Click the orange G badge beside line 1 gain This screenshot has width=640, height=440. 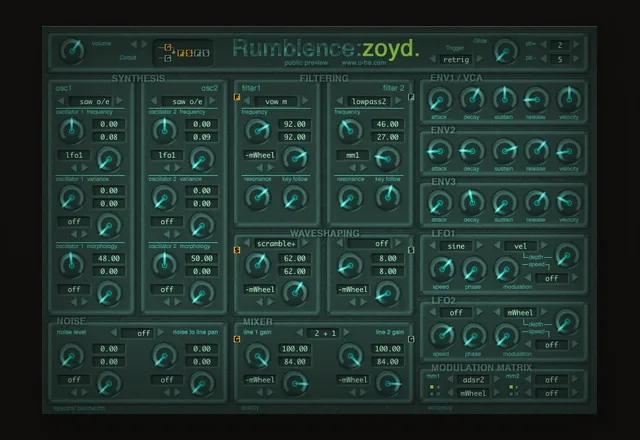coord(237,339)
